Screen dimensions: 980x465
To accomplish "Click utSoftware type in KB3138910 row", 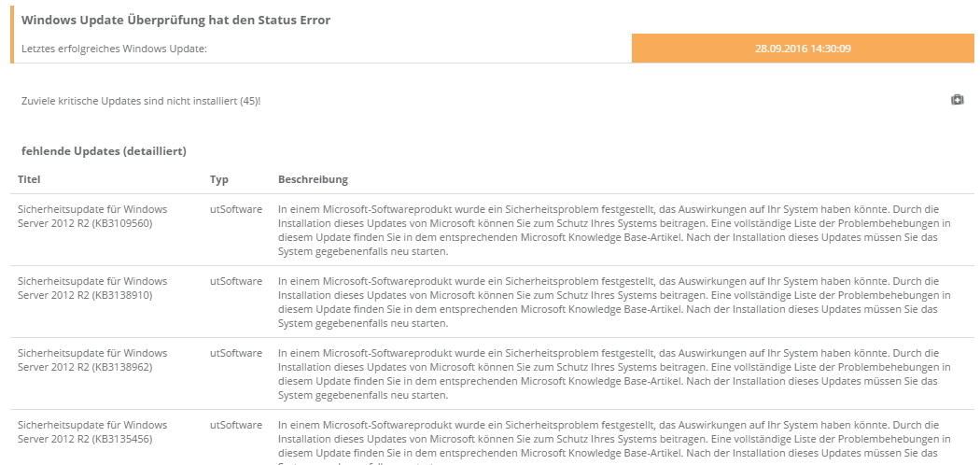I will [236, 280].
